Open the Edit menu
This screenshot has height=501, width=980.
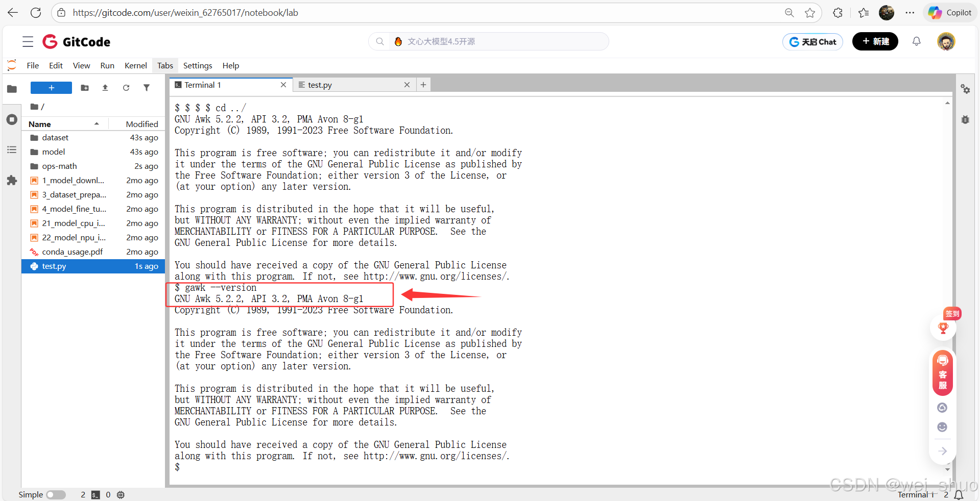[56, 65]
